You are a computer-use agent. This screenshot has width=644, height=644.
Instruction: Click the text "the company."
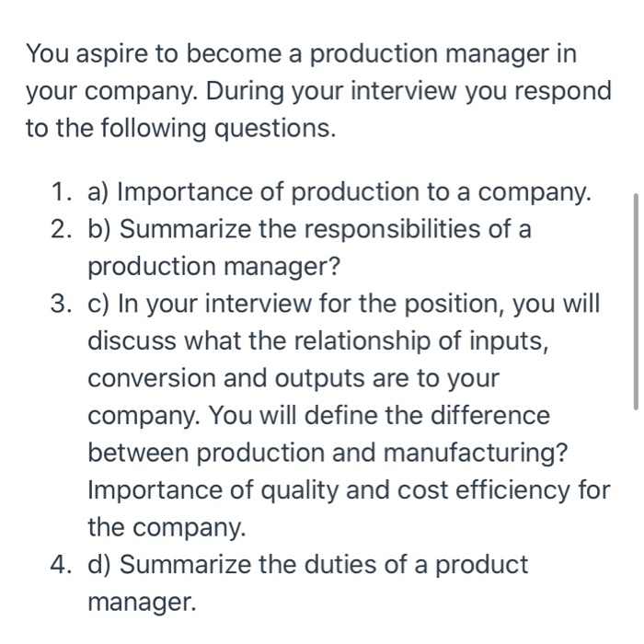pyautogui.click(x=167, y=527)
